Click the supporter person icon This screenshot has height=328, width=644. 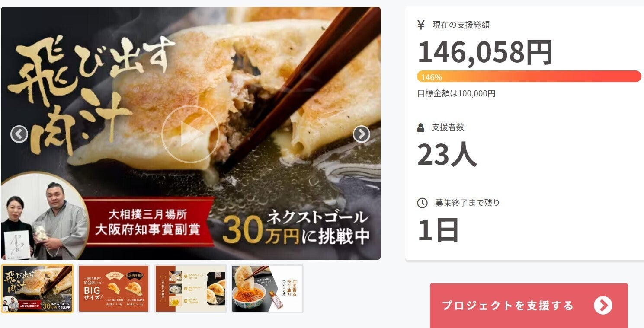[421, 127]
